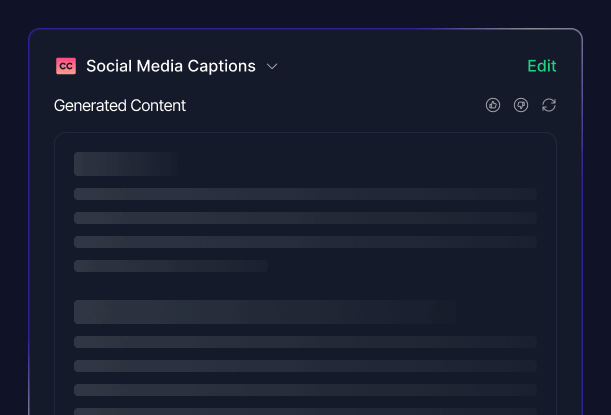Regenerate content with the refresh arrows icon

[x=549, y=105]
